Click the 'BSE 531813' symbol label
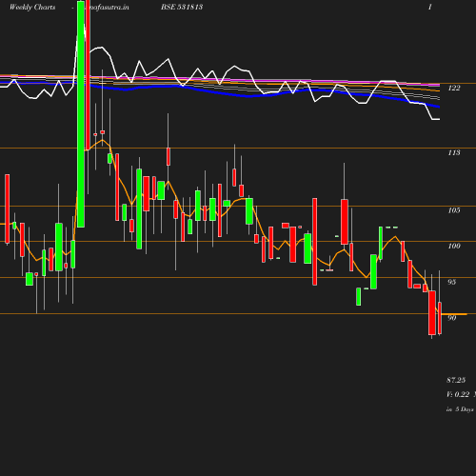476x476 pixels. 182,7
